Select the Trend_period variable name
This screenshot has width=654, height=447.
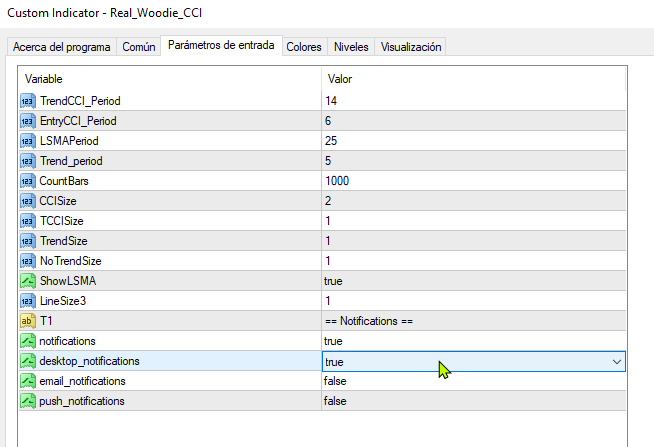[71, 161]
